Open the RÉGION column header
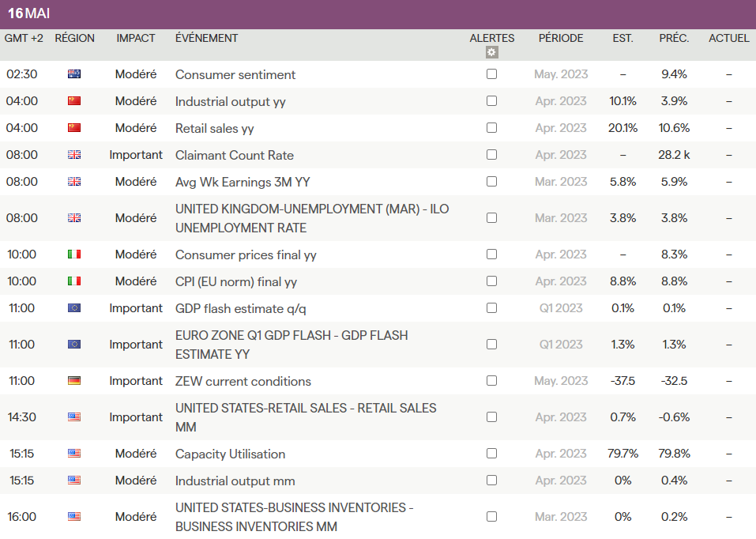Image resolution: width=756 pixels, height=539 pixels. pos(74,38)
